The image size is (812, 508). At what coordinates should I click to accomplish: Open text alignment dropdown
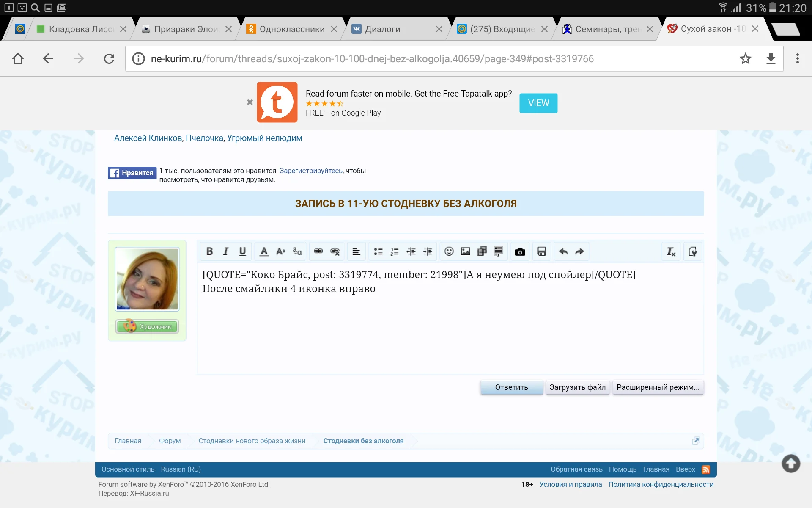(x=356, y=251)
